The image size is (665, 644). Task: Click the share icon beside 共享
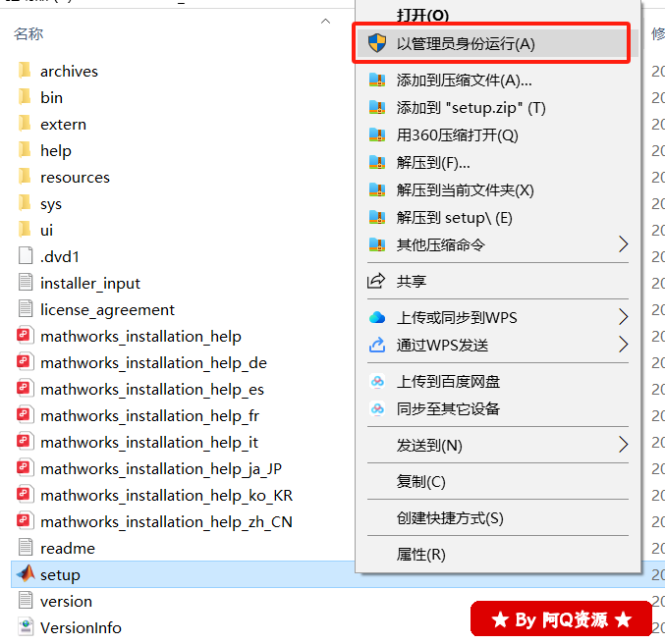377,282
